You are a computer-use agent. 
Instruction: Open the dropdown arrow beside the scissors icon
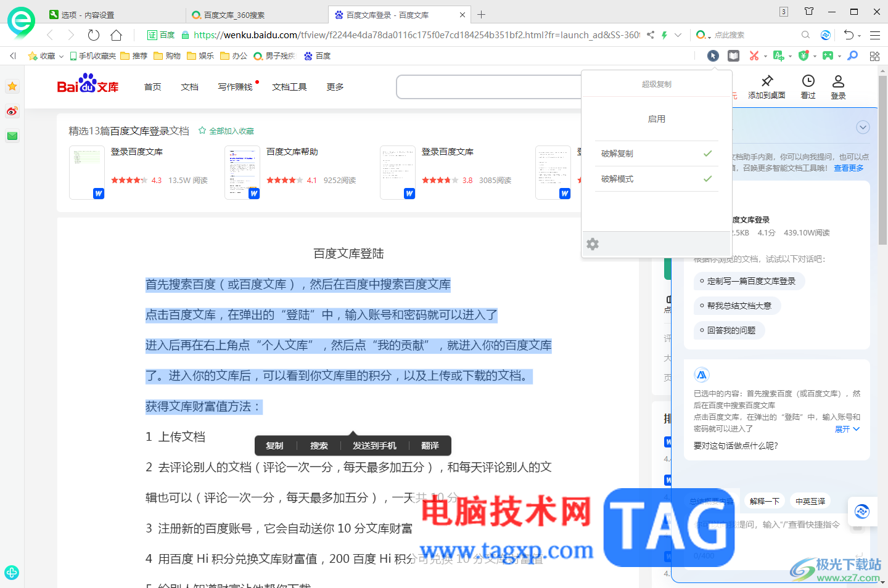pyautogui.click(x=765, y=56)
